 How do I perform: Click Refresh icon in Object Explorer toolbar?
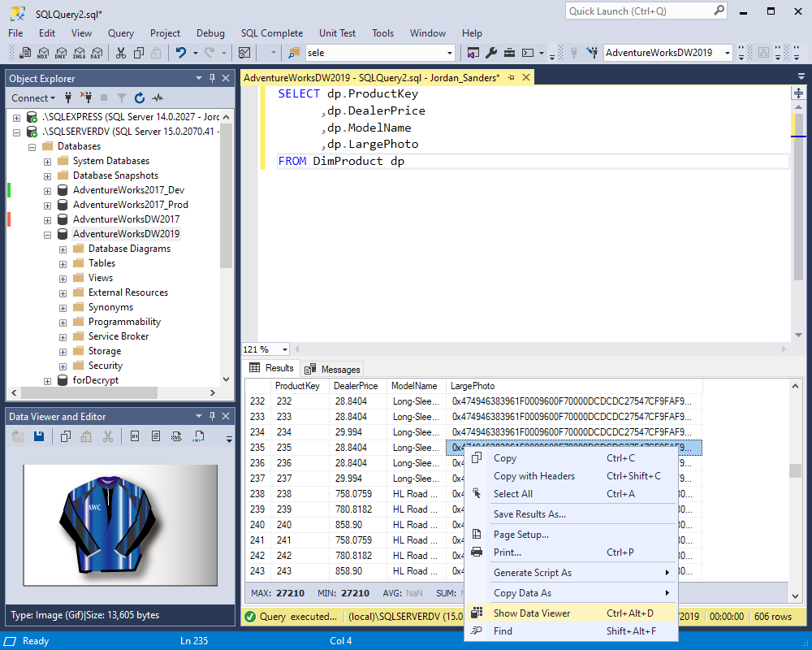pos(139,98)
